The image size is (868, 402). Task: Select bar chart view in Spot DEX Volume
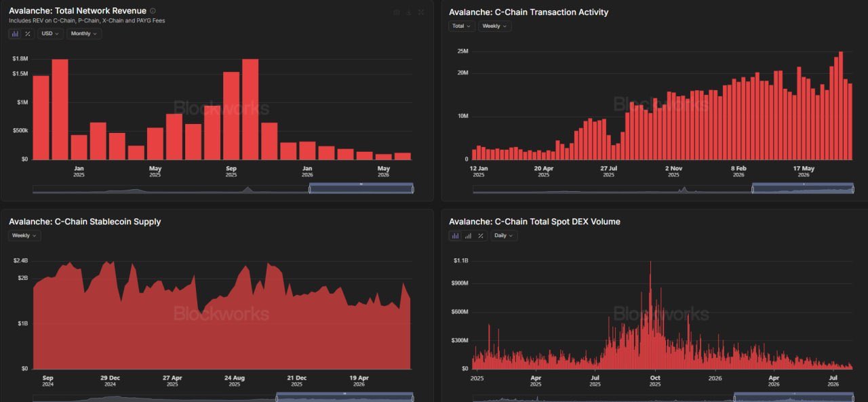[x=455, y=235]
